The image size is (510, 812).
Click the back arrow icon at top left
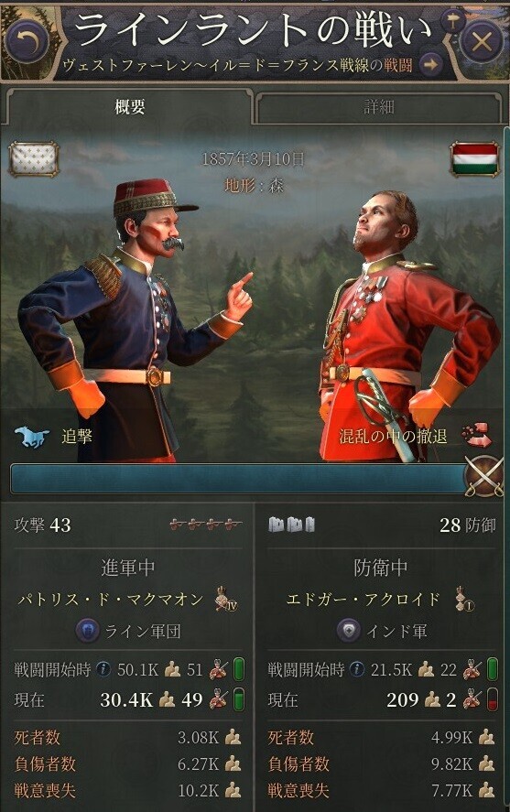(28, 41)
